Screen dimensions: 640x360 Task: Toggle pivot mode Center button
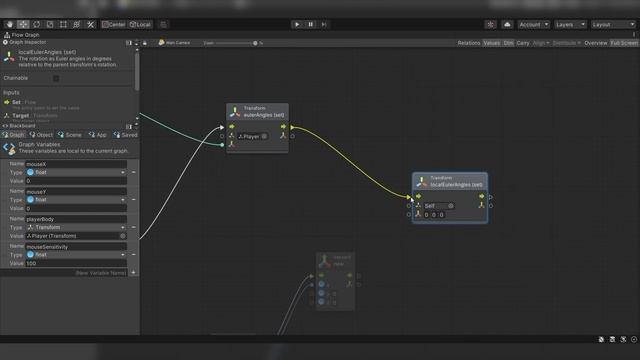pos(113,24)
